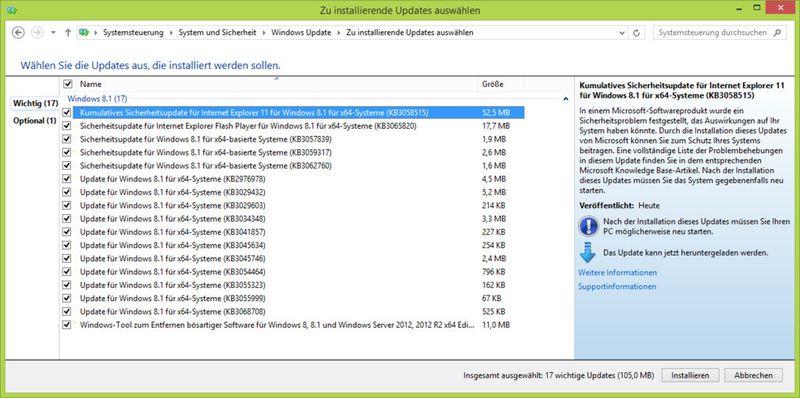The image size is (800, 398).
Task: Uncheck update KB3054464 checkbox
Action: point(67,271)
